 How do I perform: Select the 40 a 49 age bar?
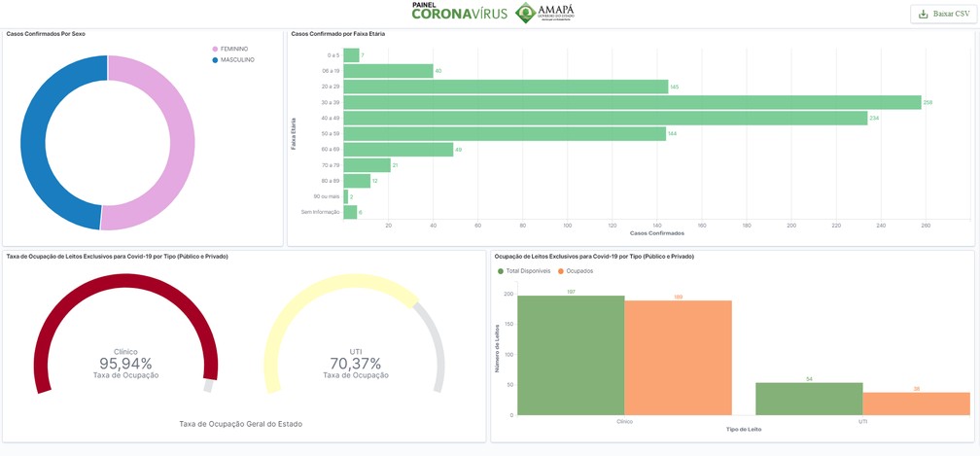point(606,118)
